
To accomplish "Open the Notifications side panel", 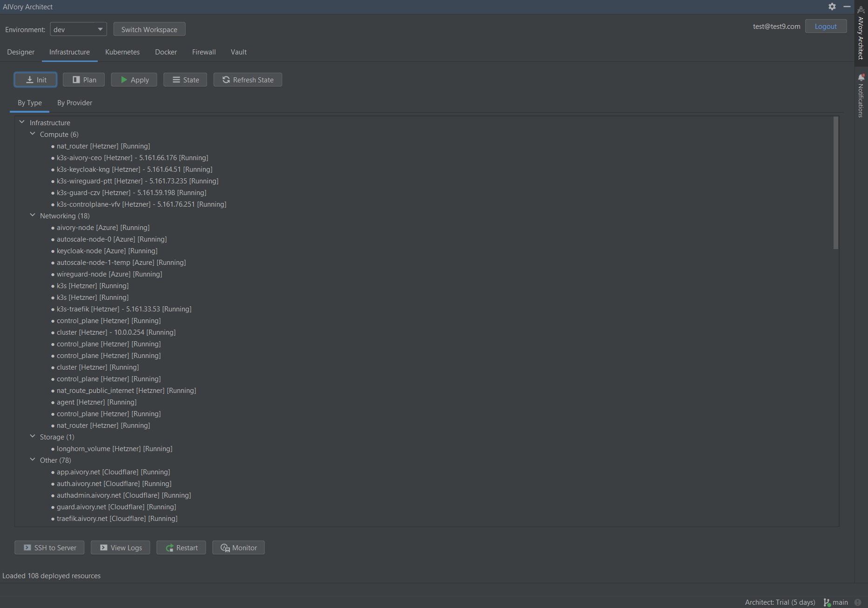I will (861, 95).
